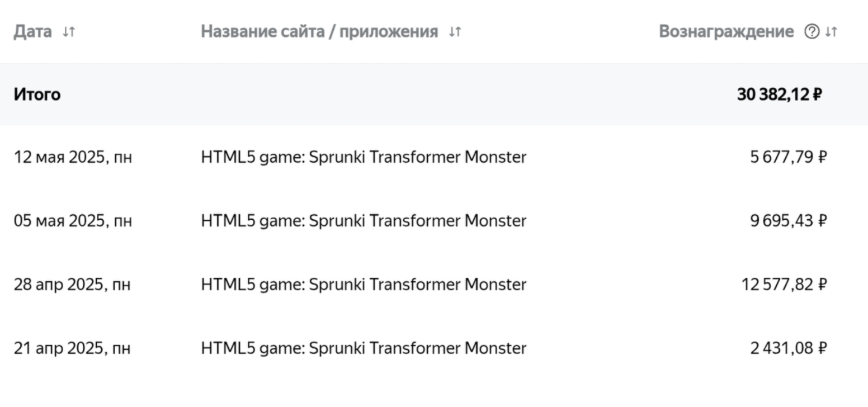This screenshot has height=407, width=868.
Task: Select the date 05 мая 2025, пн
Action: coord(73,221)
